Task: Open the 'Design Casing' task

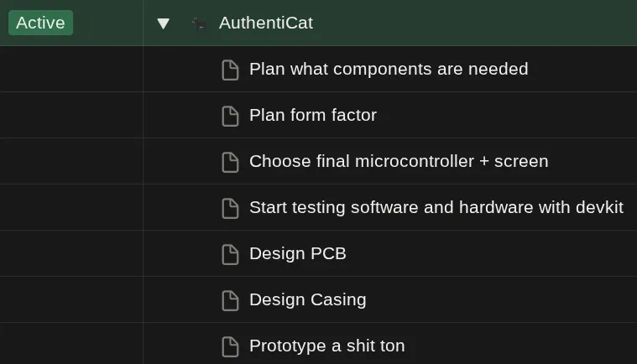Action: 307,299
